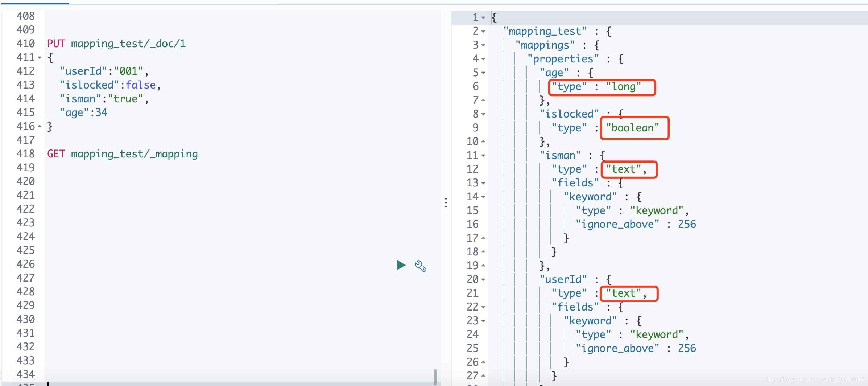
Task: Open the wrench settings icon next to play
Action: click(420, 266)
